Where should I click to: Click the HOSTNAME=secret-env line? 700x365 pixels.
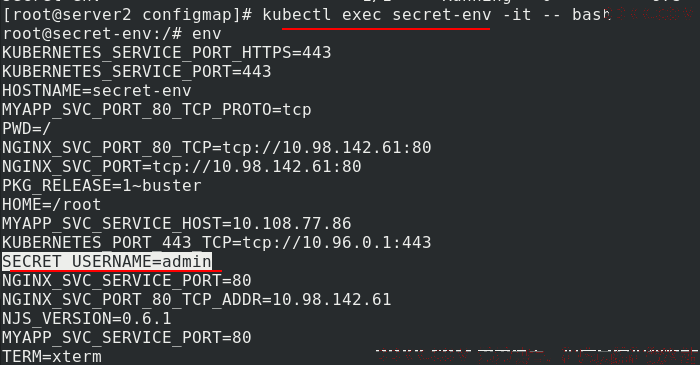pos(97,91)
